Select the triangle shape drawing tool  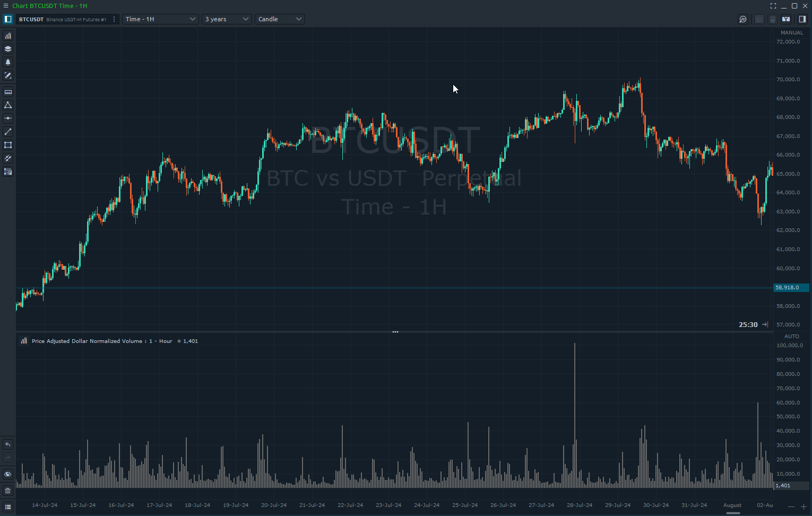coord(8,105)
